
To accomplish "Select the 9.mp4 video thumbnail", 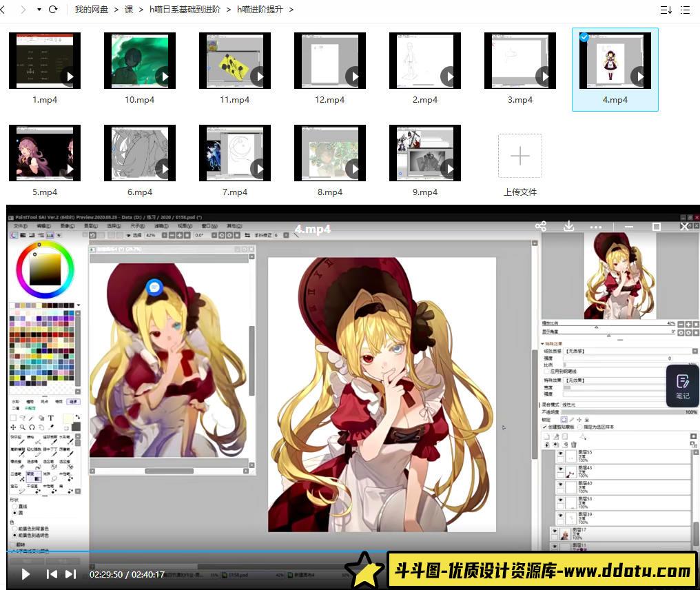I will (x=425, y=153).
